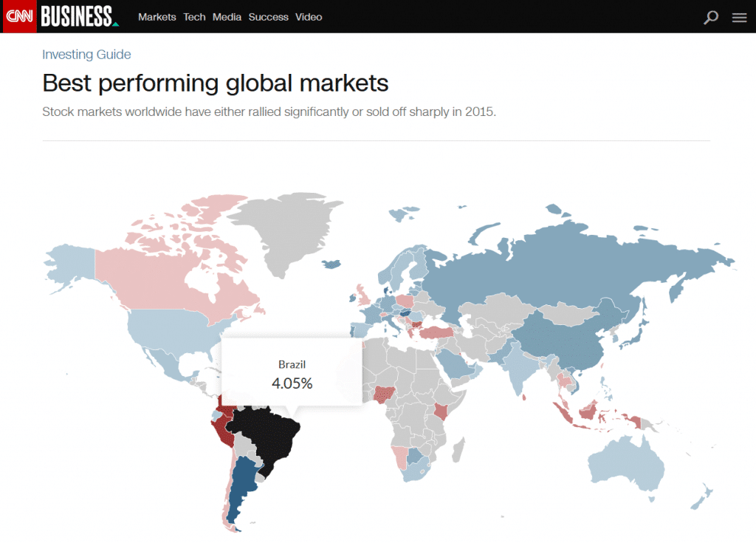Viewport: 756px width, 543px height.
Task: Open the Tech section
Action: click(194, 17)
